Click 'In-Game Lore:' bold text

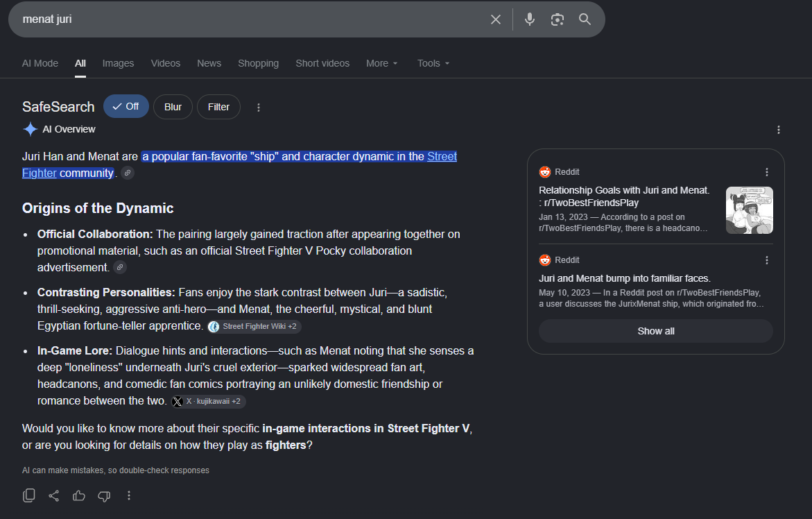tap(75, 350)
